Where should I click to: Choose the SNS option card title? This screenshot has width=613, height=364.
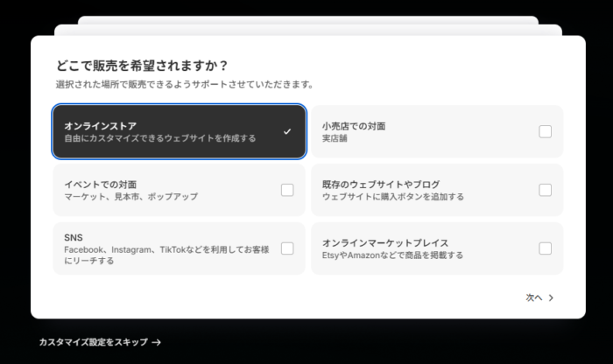[73, 237]
